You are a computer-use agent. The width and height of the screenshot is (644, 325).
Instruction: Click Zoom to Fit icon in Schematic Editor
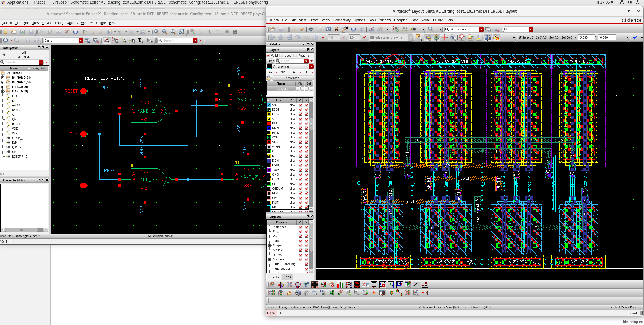pos(173,32)
